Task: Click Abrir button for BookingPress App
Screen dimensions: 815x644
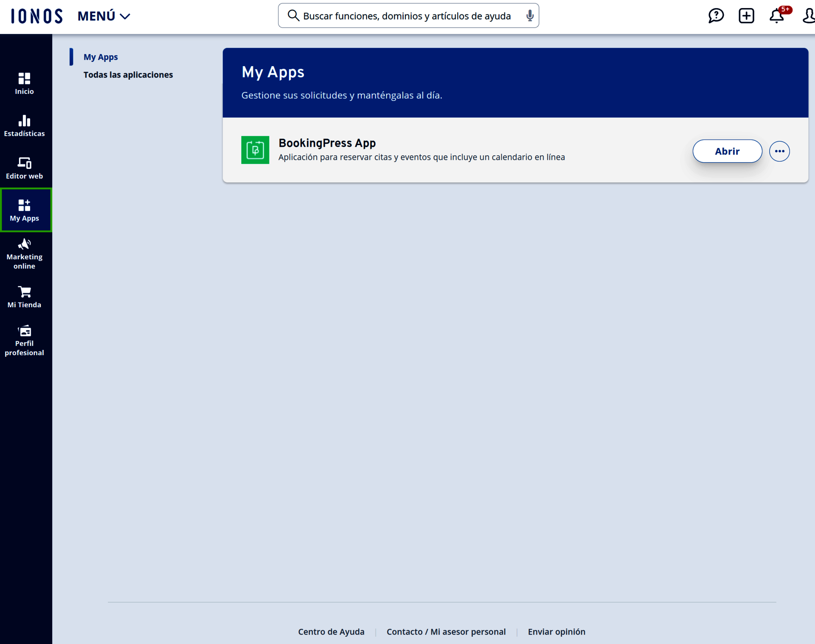Action: tap(727, 151)
